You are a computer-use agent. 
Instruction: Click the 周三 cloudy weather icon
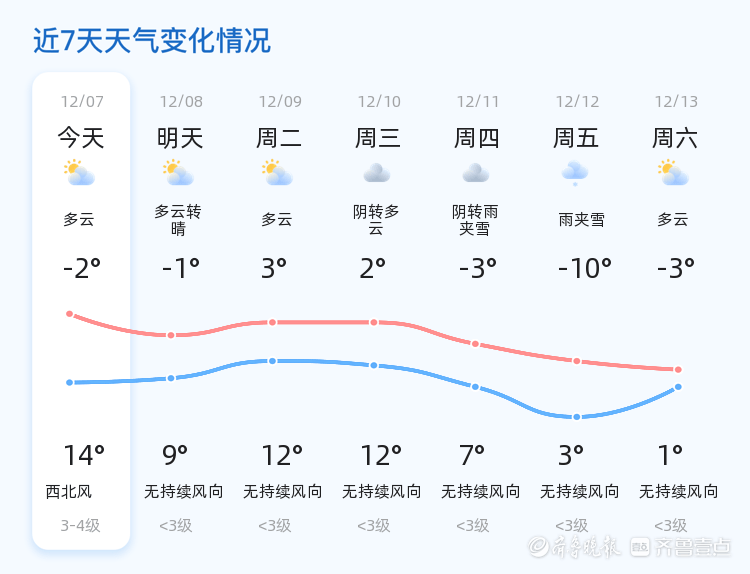(x=377, y=173)
